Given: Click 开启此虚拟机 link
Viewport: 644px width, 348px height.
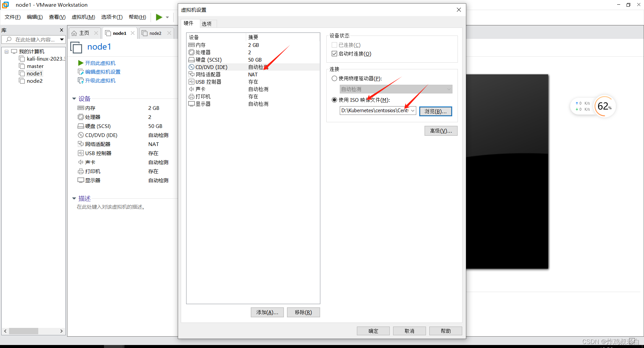Looking at the screenshot, I should tap(100, 63).
